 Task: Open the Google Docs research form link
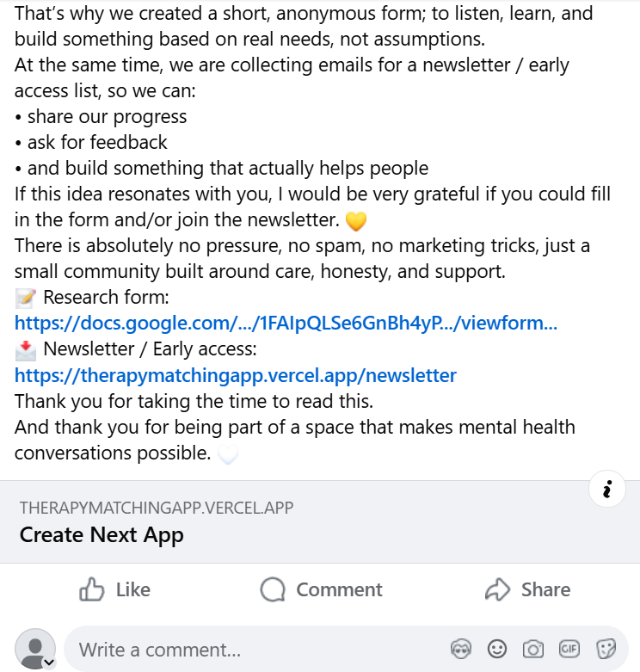(286, 324)
